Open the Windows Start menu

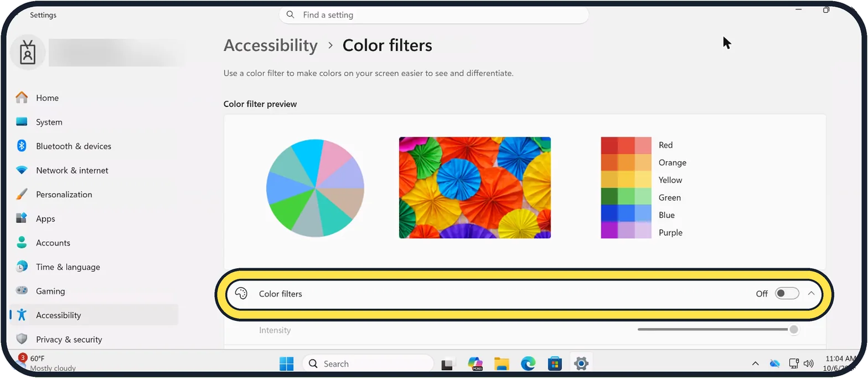click(x=287, y=364)
